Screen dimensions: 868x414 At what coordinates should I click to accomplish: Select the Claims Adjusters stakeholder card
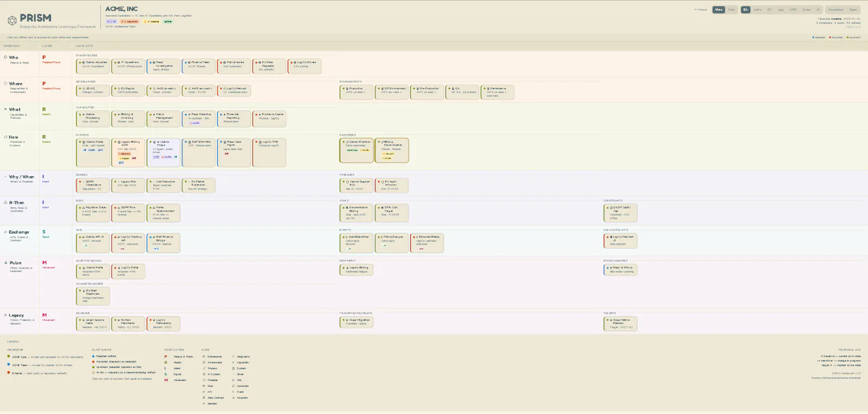click(x=93, y=66)
